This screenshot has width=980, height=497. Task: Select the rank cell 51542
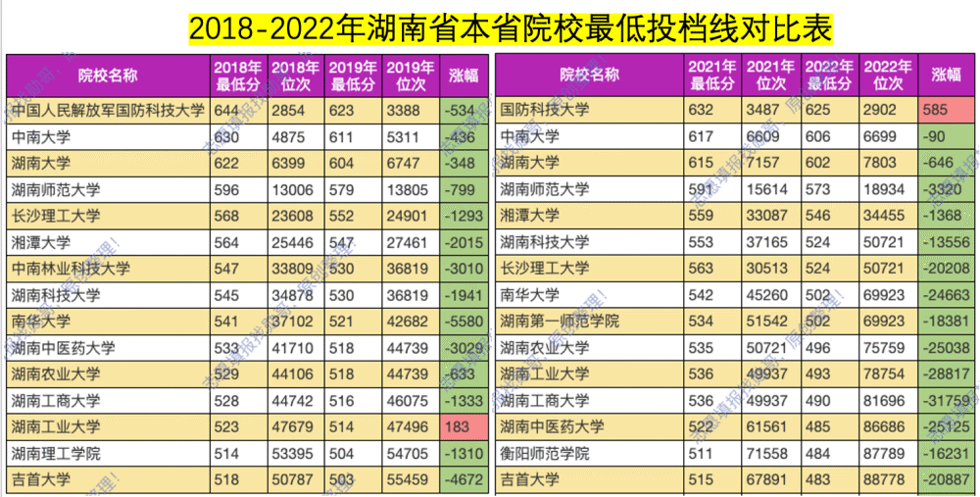[x=770, y=322]
